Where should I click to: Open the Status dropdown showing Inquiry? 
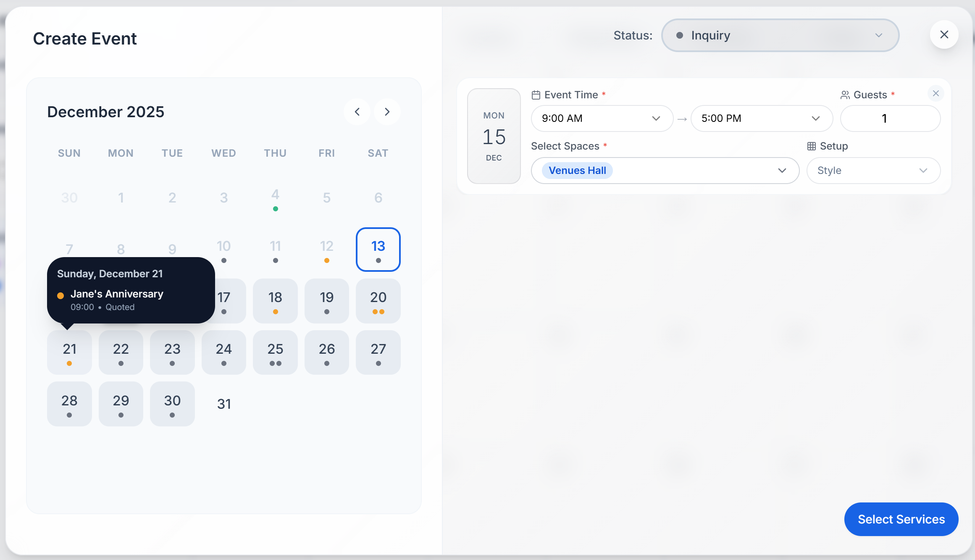click(780, 35)
